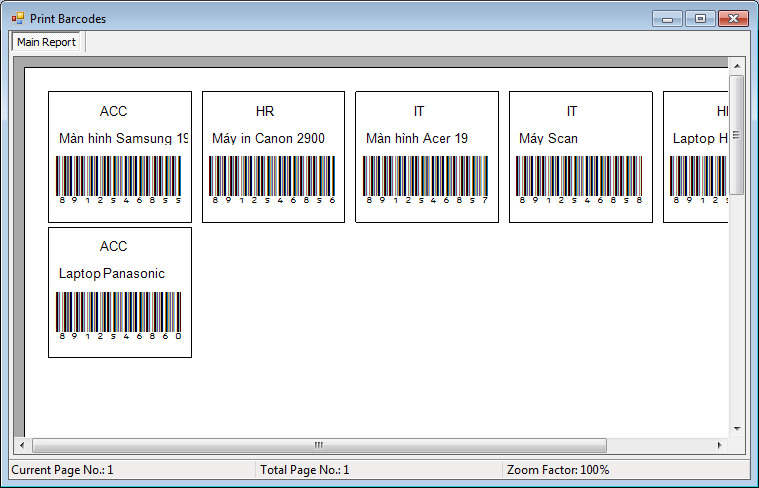Click the horizontal scrollbar left arrow
This screenshot has height=488, width=759.
tap(21, 445)
